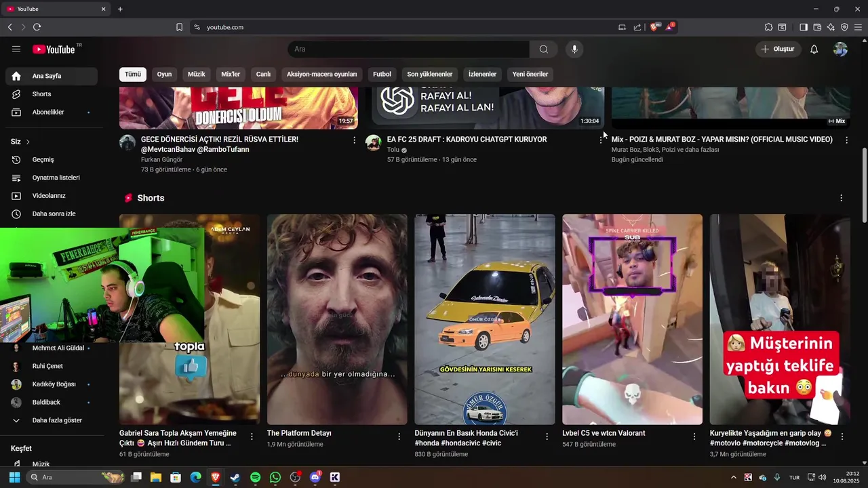Open the YouTube hamburger guide menu
The image size is (868, 488).
click(x=16, y=49)
